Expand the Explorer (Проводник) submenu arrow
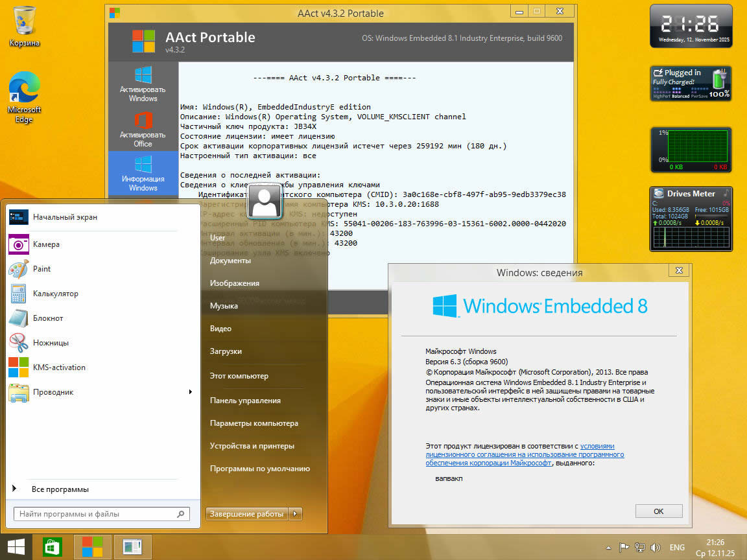Screen dimensions: 747x560 click(x=190, y=392)
